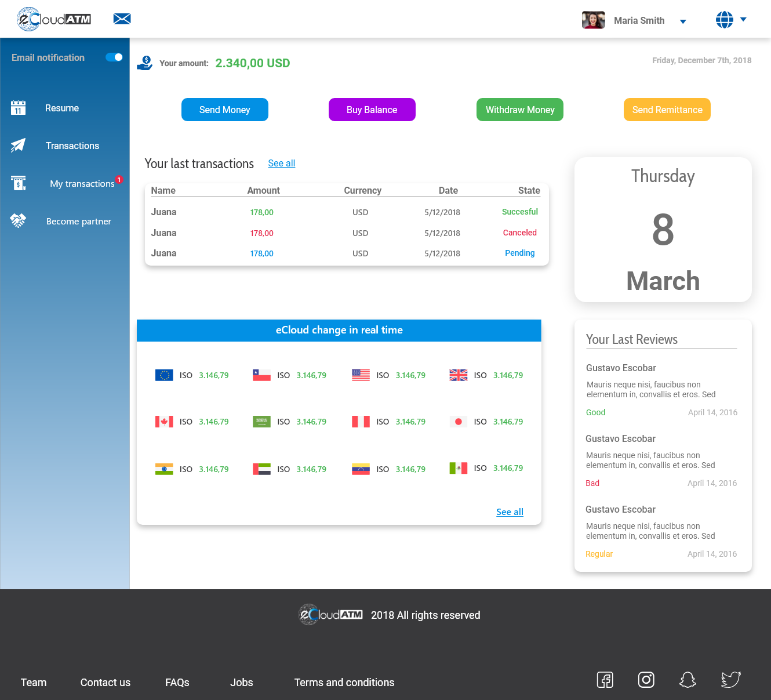771x700 pixels.
Task: Click Maria Smith's profile avatar
Action: pos(593,20)
